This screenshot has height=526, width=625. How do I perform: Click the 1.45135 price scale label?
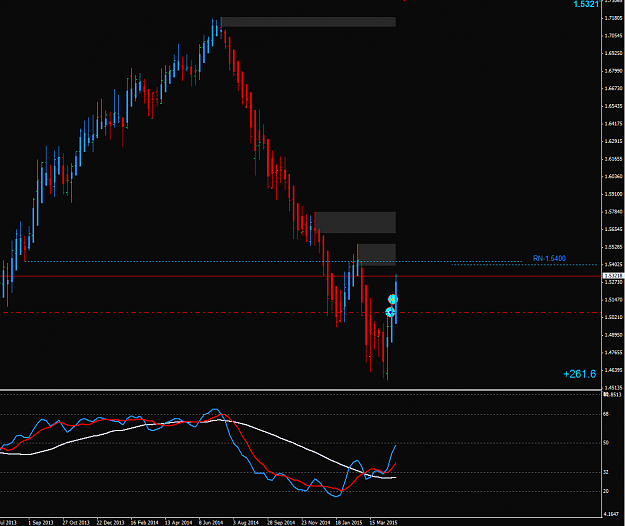613,388
